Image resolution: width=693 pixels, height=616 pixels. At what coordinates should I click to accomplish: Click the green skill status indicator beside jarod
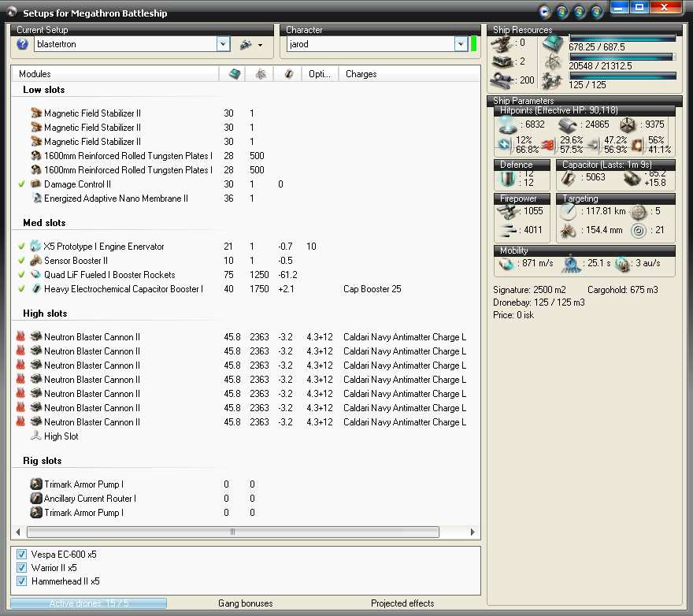[474, 44]
